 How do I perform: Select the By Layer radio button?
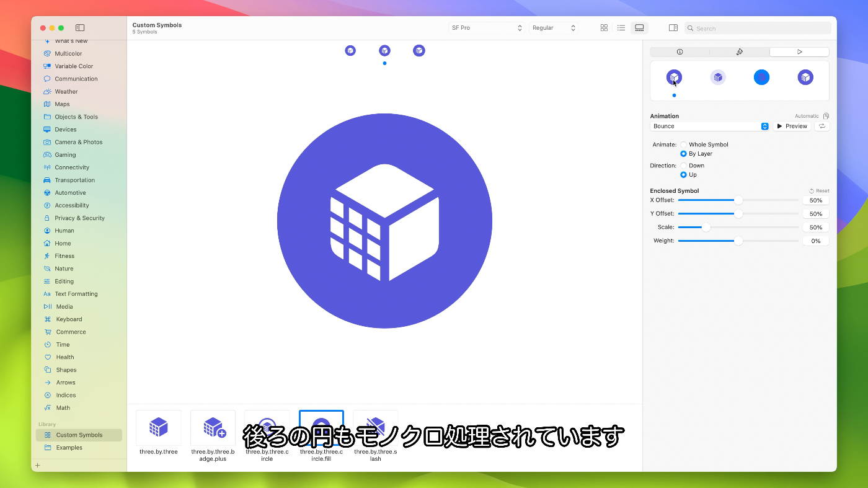684,154
